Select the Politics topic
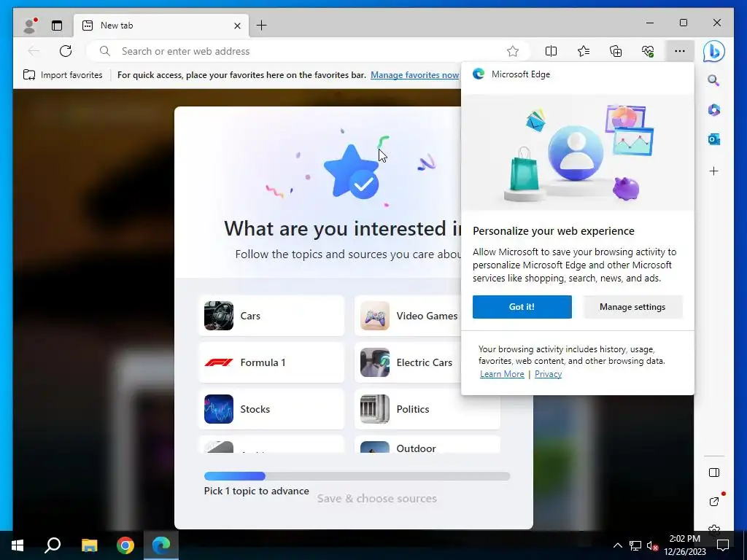 pos(427,409)
